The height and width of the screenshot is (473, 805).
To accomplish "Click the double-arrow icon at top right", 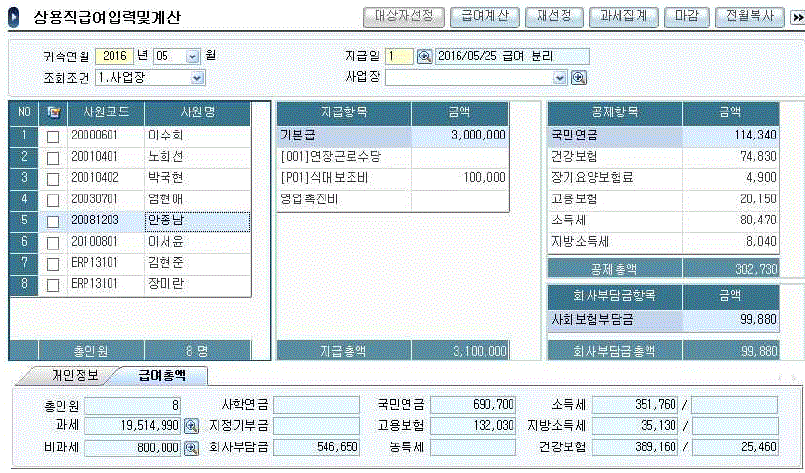I will click(797, 18).
